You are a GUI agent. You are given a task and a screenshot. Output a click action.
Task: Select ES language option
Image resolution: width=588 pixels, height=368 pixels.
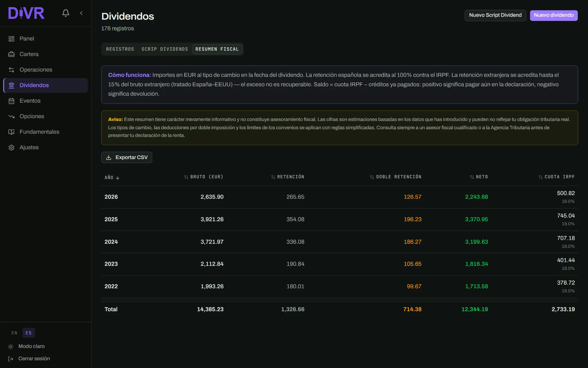pos(29,333)
